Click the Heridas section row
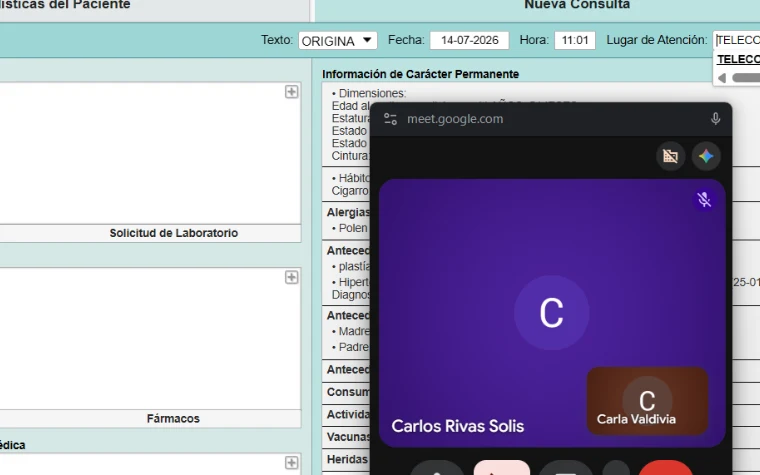Viewport: 760px width, 475px height. coord(347,459)
